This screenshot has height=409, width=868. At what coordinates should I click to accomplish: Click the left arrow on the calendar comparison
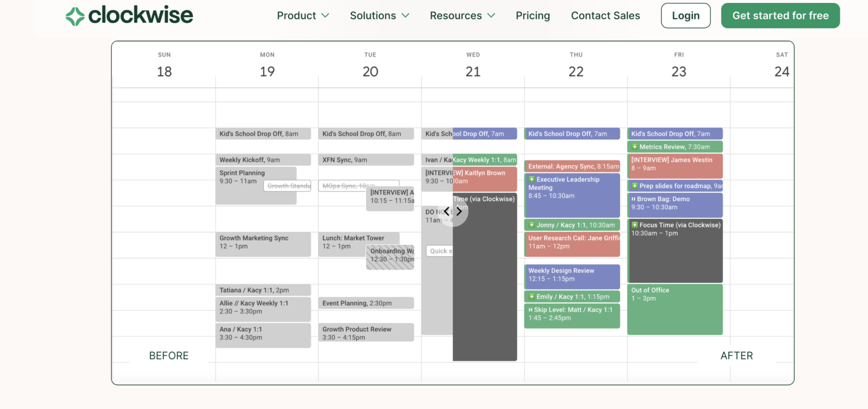(x=446, y=211)
